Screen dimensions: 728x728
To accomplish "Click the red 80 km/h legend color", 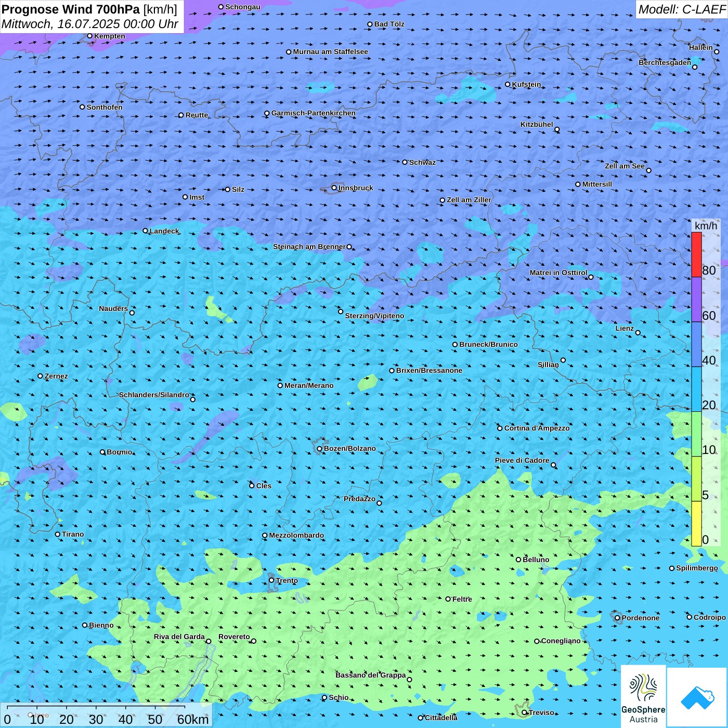I will tap(696, 254).
